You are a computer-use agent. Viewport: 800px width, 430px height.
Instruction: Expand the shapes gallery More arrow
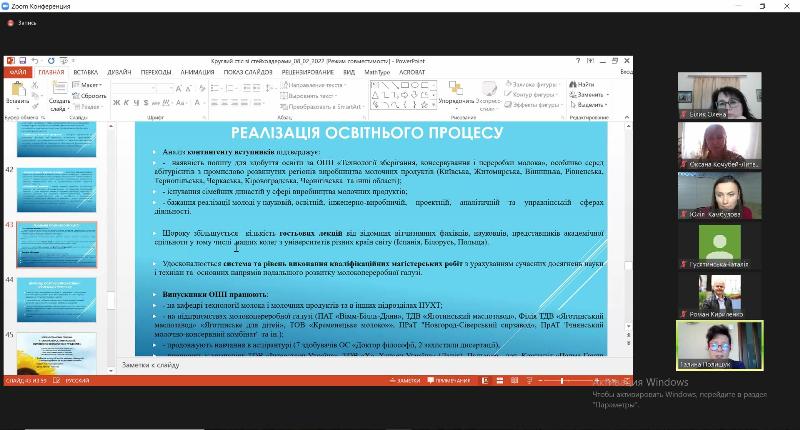433,105
